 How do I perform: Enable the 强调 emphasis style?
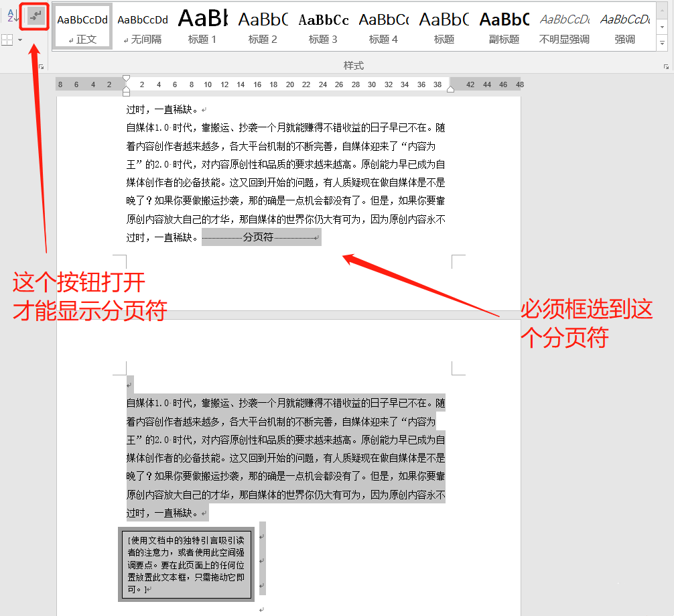coord(624,25)
